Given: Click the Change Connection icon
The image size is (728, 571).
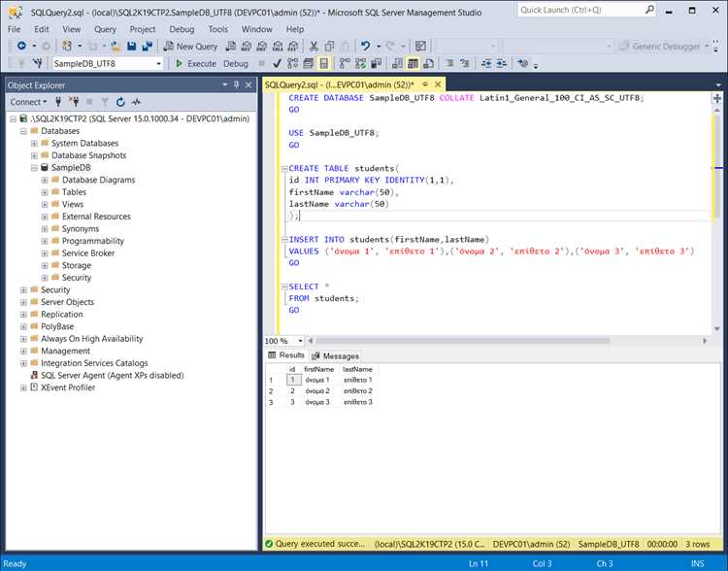Looking at the screenshot, I should pyautogui.click(x=37, y=63).
